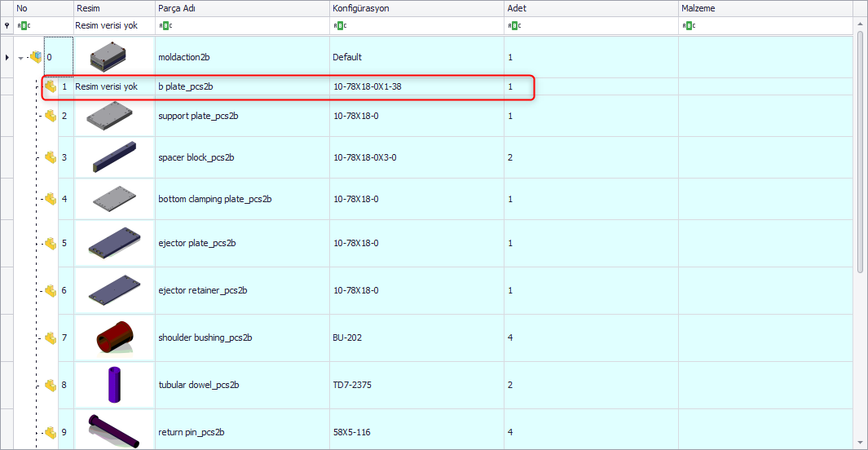Select the 'return pin_pcs2b' cell

point(242,430)
